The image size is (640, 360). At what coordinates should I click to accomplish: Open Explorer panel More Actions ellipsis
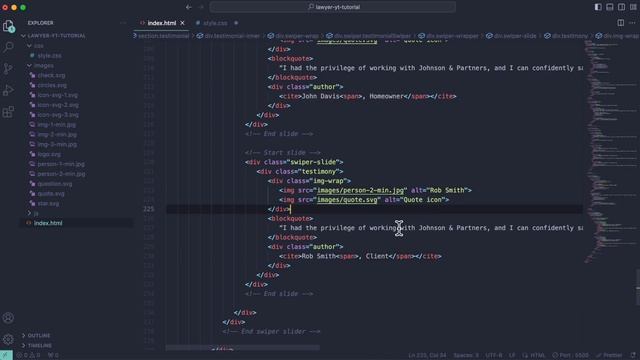click(x=123, y=23)
